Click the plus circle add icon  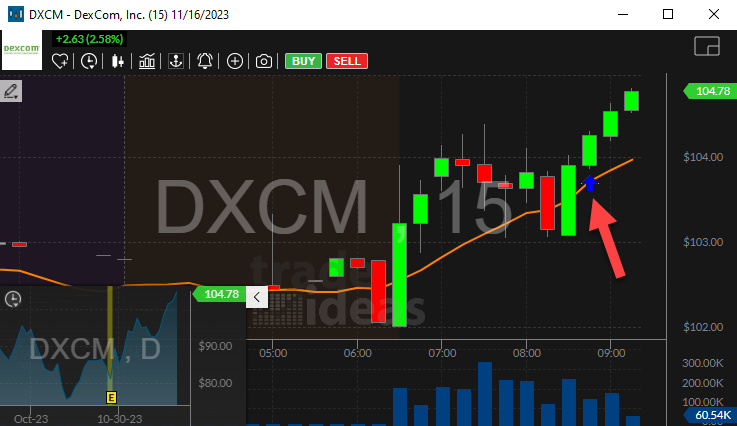234,61
